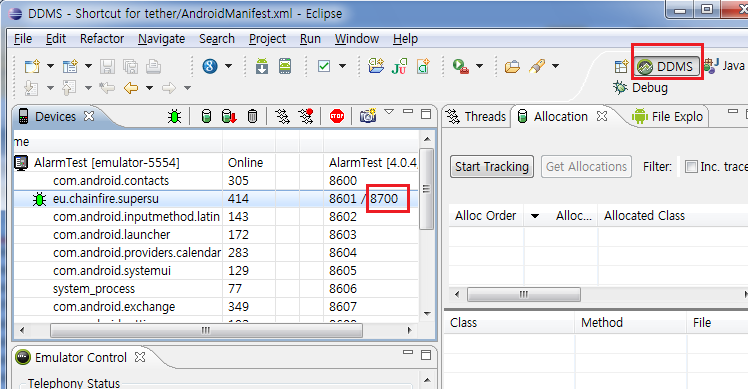
Task: Switch to the Debug perspective
Action: [x=641, y=88]
